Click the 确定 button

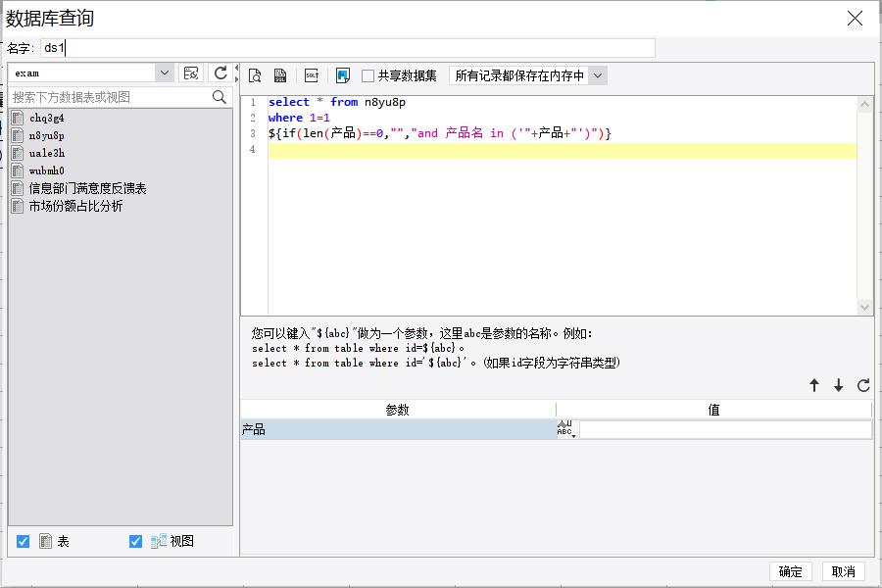point(790,571)
